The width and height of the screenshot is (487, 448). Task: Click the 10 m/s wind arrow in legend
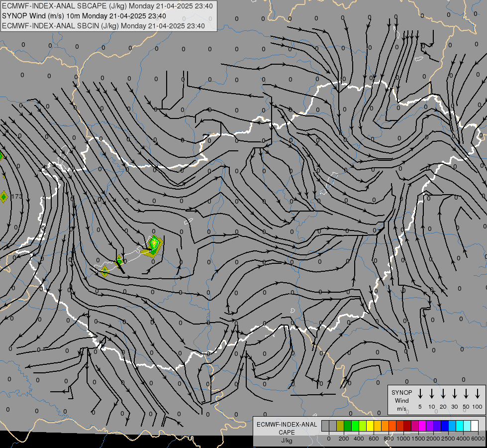point(431,394)
